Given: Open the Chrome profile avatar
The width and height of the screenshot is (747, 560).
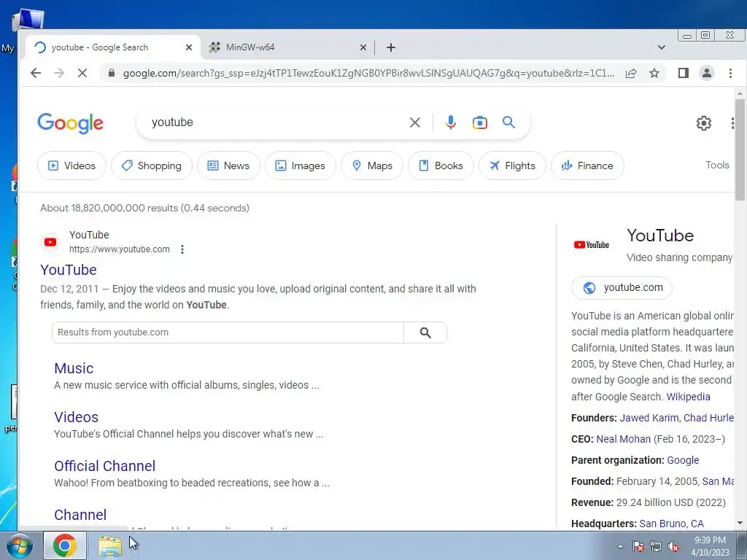Looking at the screenshot, I should pos(706,73).
